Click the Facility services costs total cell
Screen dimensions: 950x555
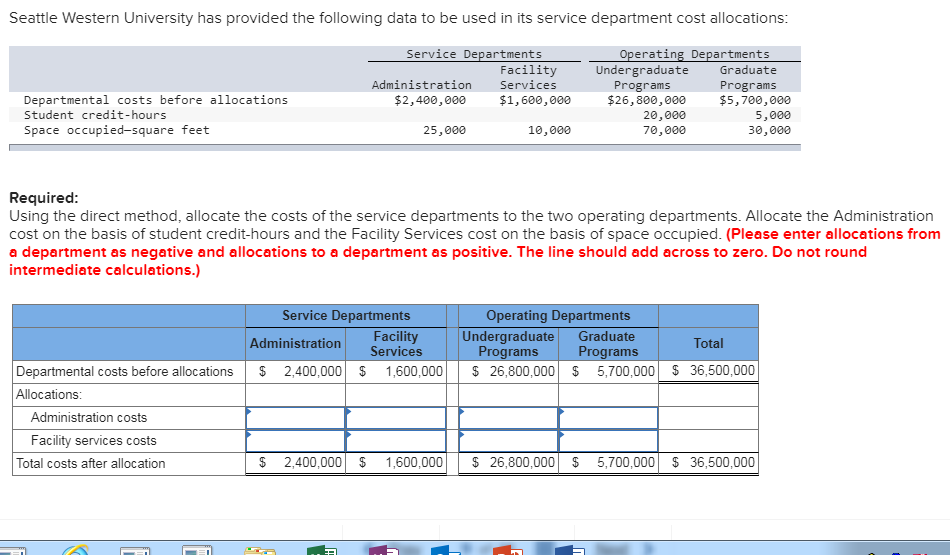pos(708,441)
